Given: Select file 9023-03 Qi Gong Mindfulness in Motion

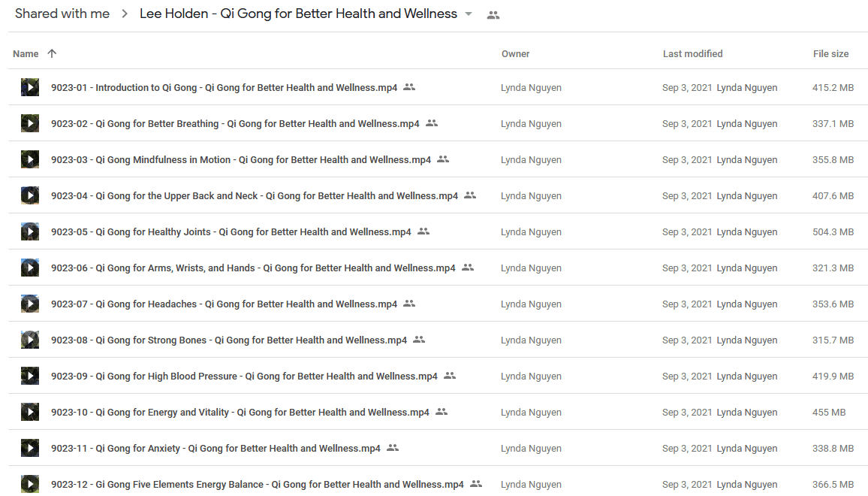Looking at the screenshot, I should click(x=241, y=159).
